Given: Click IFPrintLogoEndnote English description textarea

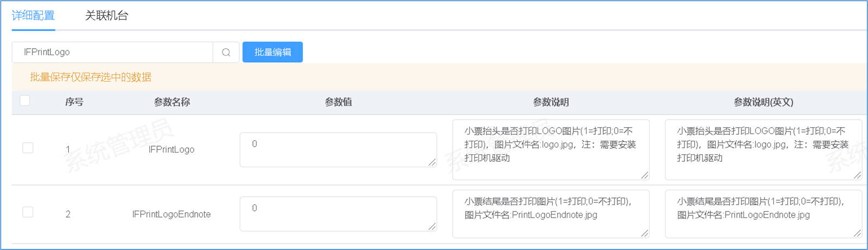Looking at the screenshot, I should (x=763, y=214).
